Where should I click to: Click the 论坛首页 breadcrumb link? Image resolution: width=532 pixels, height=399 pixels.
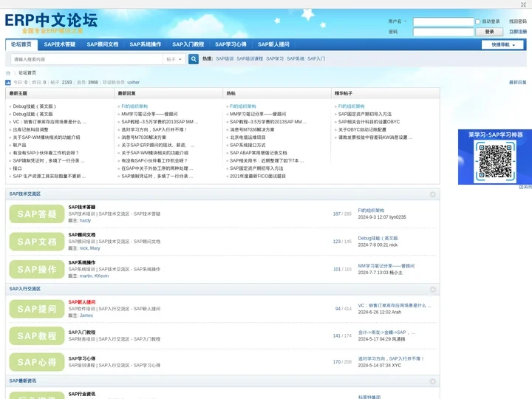[x=27, y=73]
